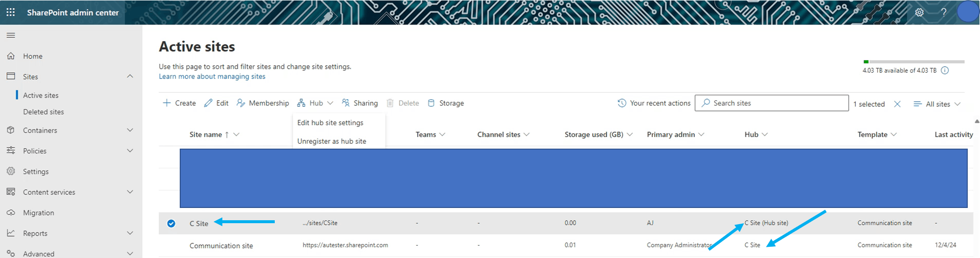The height and width of the screenshot is (258, 980).
Task: Click the storage usage progress bar
Action: coord(914,62)
